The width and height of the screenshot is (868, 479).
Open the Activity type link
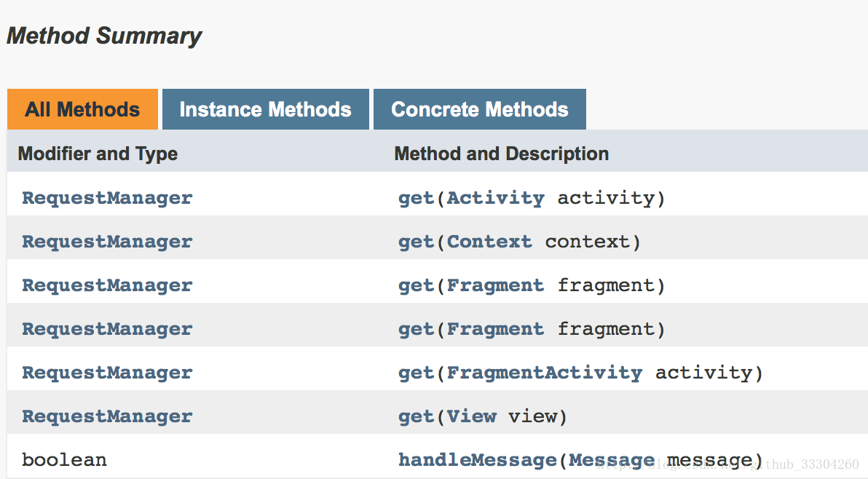tap(495, 198)
